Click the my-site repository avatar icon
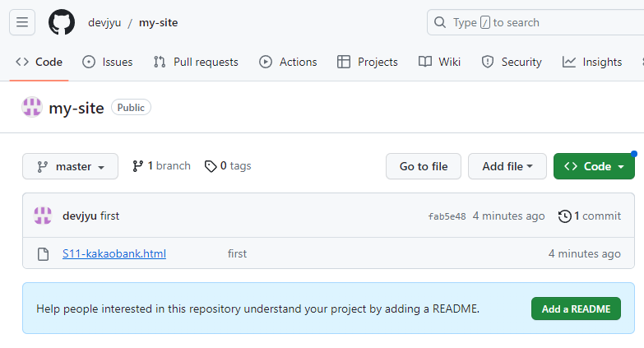This screenshot has width=644, height=348. [x=32, y=107]
